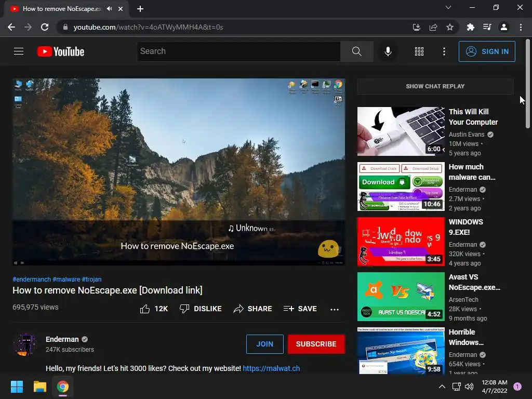Reload the page

pos(45,27)
